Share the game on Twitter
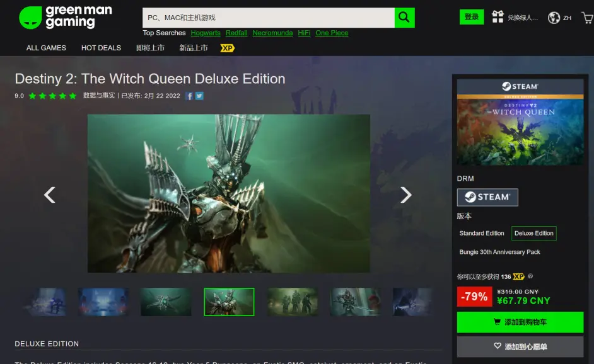The height and width of the screenshot is (364, 594). click(x=199, y=96)
